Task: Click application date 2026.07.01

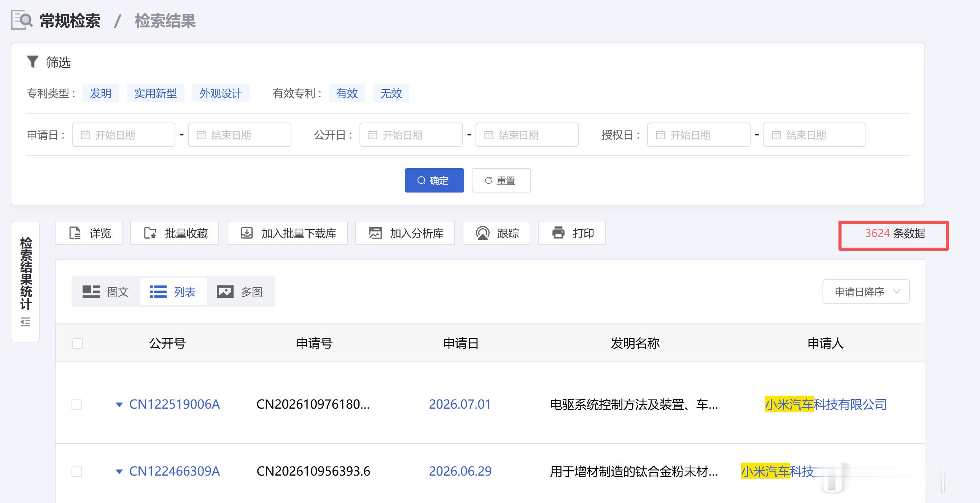Action: tap(460, 404)
